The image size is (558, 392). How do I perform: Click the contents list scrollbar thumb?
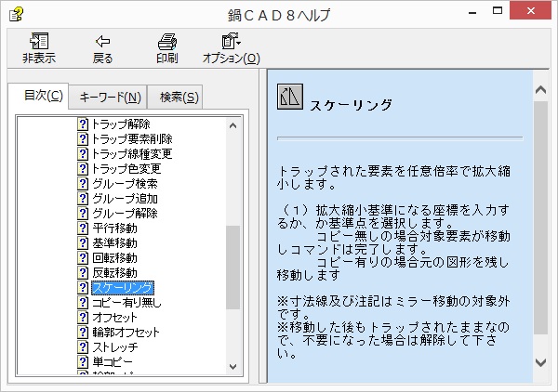(x=233, y=268)
